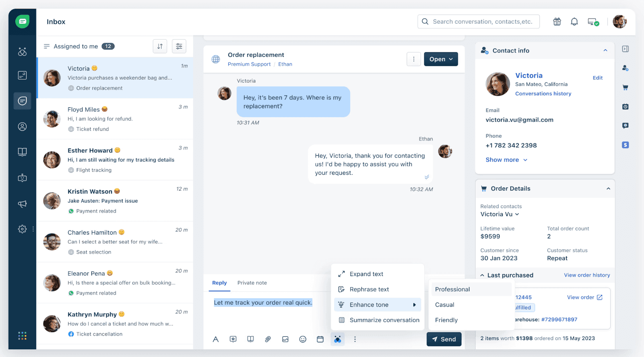The image size is (644, 357).
Task: Open the cart icon in right rail
Action: [x=625, y=87]
